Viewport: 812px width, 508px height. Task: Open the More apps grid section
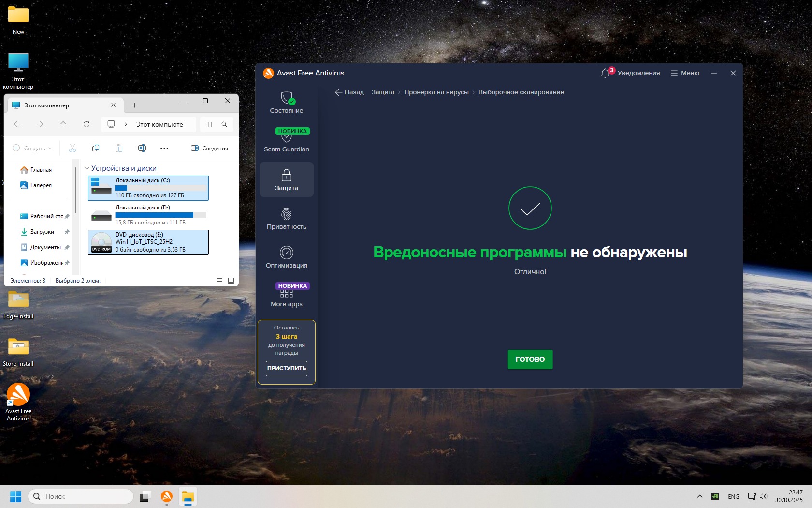(286, 296)
